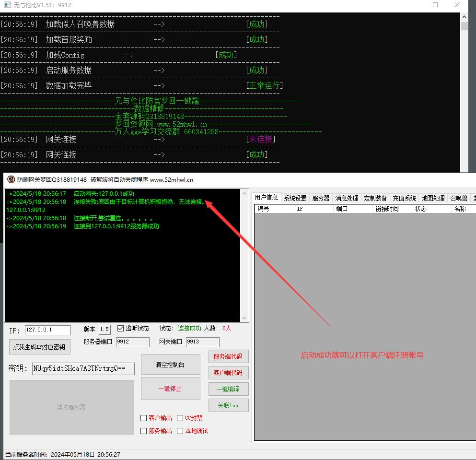This screenshot has height=460, width=476.
Task: Select the 充值系统 tab
Action: [404, 198]
